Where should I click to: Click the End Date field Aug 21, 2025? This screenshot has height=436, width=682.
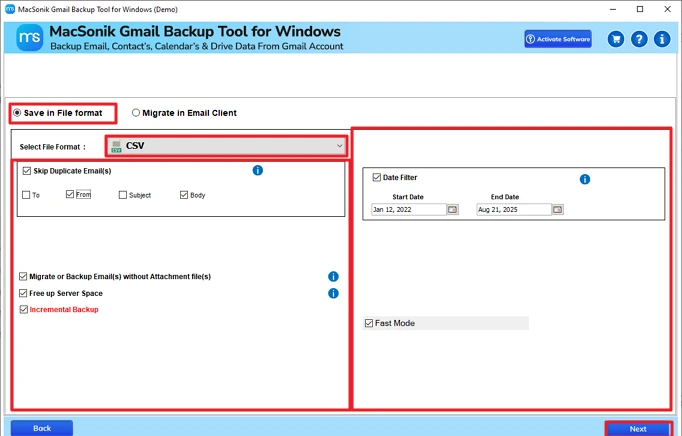point(514,210)
